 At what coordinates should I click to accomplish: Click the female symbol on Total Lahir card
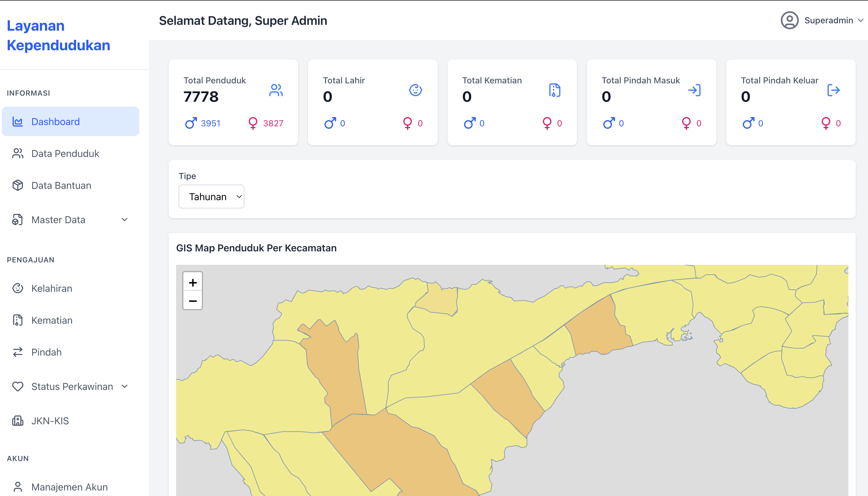[x=407, y=123]
